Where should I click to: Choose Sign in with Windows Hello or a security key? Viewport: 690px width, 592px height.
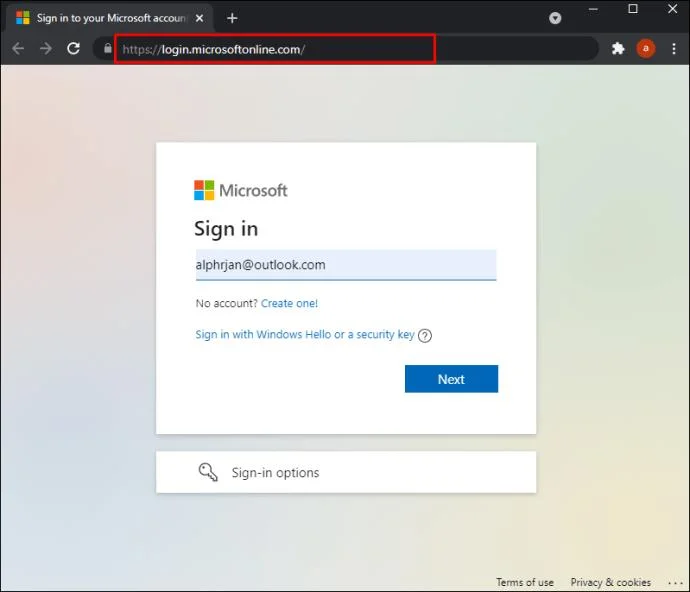coord(305,335)
